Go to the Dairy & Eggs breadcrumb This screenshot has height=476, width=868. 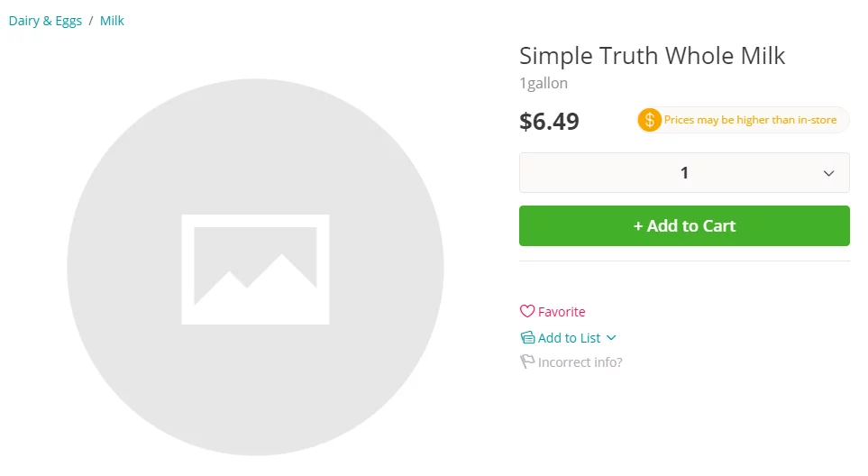tap(45, 21)
